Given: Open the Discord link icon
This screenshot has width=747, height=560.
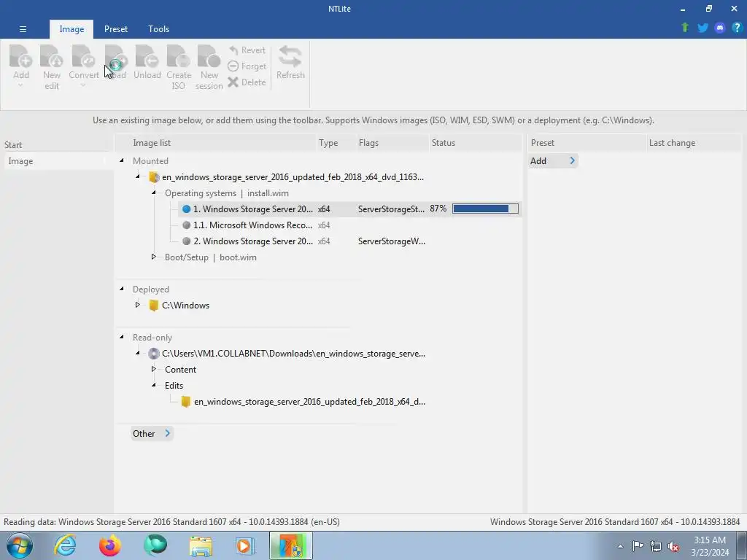Looking at the screenshot, I should [720, 28].
